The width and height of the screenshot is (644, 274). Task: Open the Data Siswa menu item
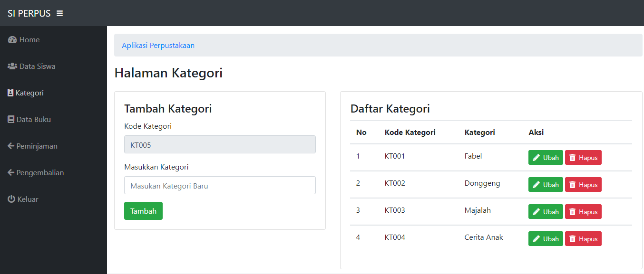37,66
